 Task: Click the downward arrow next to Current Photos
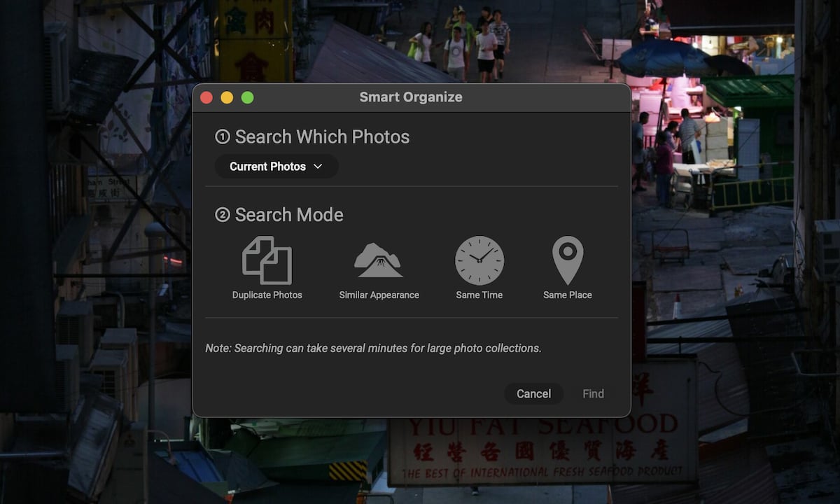319,167
